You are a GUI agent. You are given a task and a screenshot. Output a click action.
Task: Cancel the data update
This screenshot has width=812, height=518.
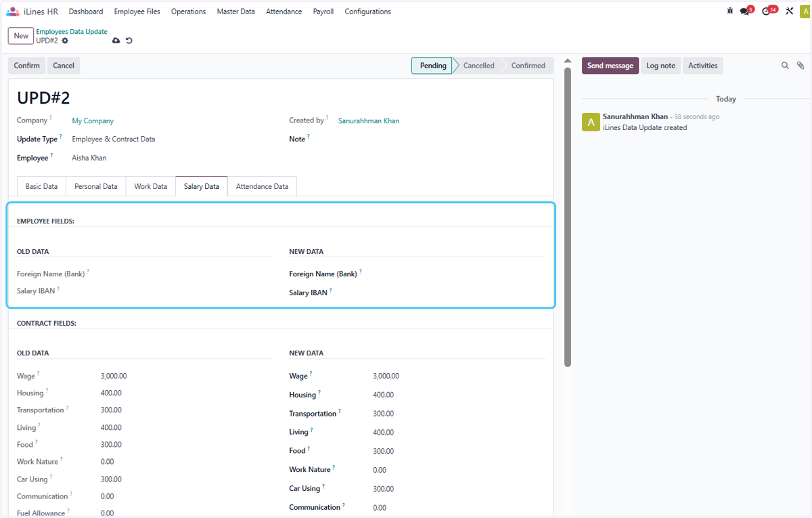64,66
